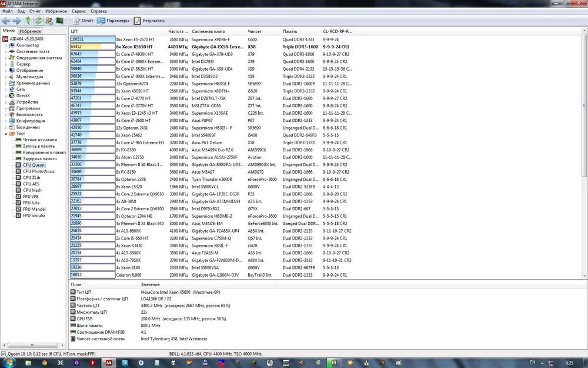Screen dimensions: 588x368
Task: Select the База данных icon in tree
Action: coord(12,127)
